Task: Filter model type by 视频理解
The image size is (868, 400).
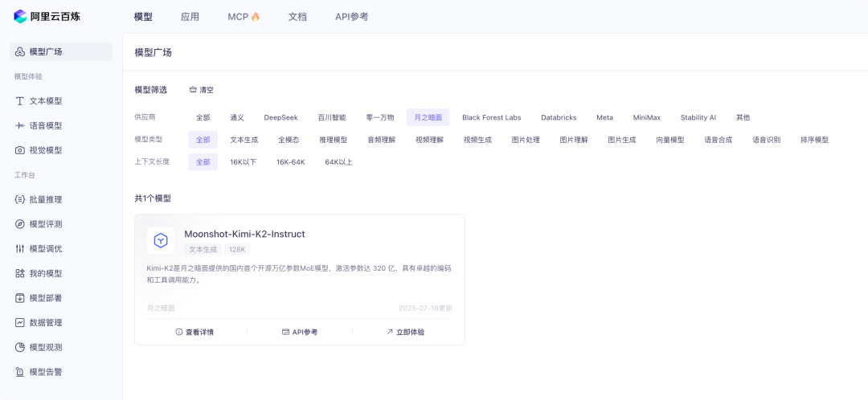Action: point(429,140)
